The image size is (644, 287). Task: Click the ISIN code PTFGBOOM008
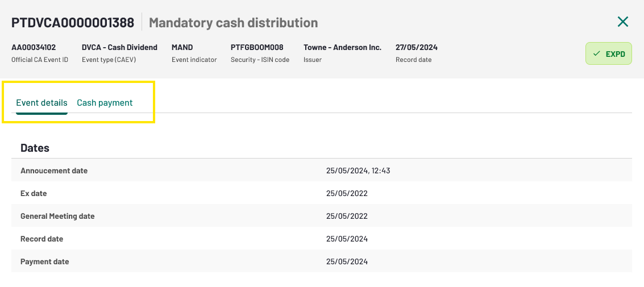pyautogui.click(x=257, y=47)
